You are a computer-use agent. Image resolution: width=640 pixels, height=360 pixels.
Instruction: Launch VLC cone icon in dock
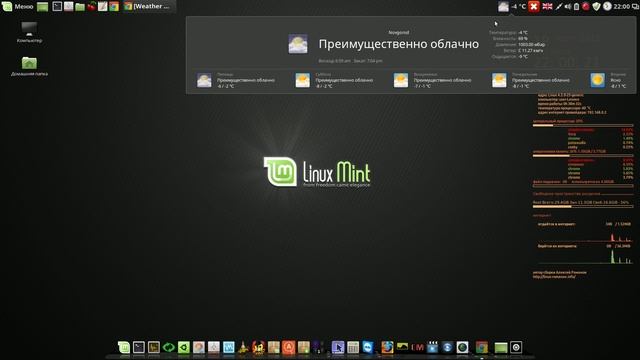tap(243, 347)
